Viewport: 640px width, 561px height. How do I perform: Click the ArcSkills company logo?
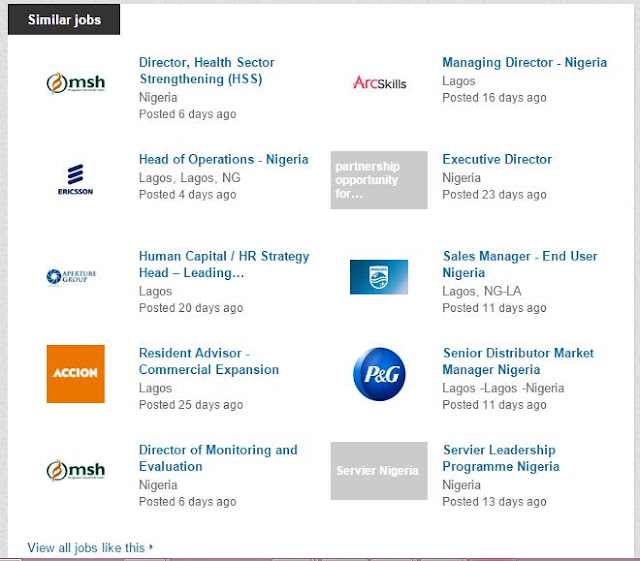coord(380,83)
